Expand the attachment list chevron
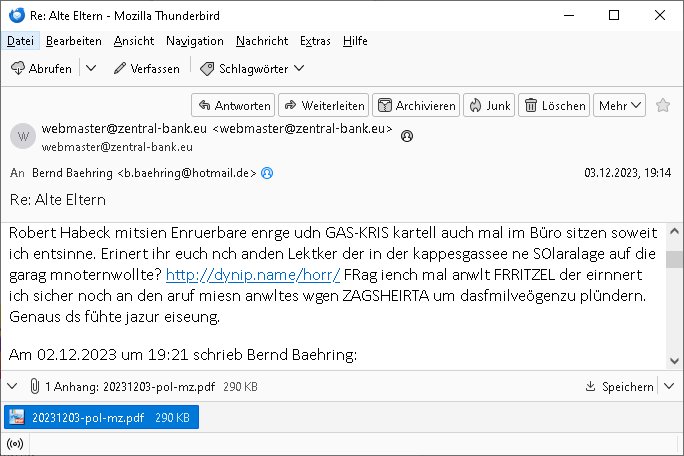This screenshot has width=684, height=456. click(12, 386)
